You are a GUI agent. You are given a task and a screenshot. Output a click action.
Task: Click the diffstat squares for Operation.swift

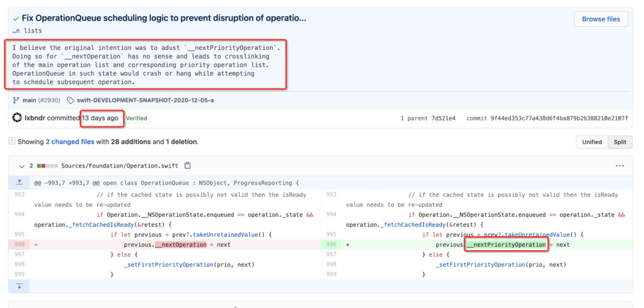[48, 166]
